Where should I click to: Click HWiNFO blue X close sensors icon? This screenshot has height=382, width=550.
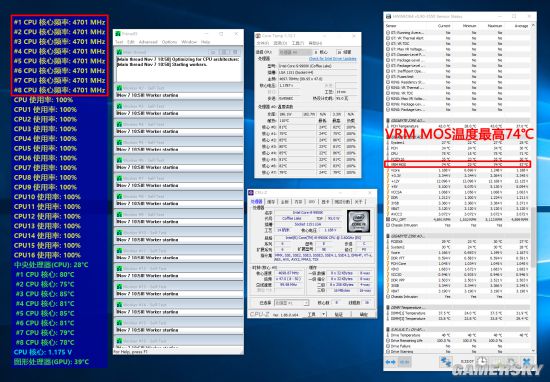pyautogui.click(x=526, y=362)
